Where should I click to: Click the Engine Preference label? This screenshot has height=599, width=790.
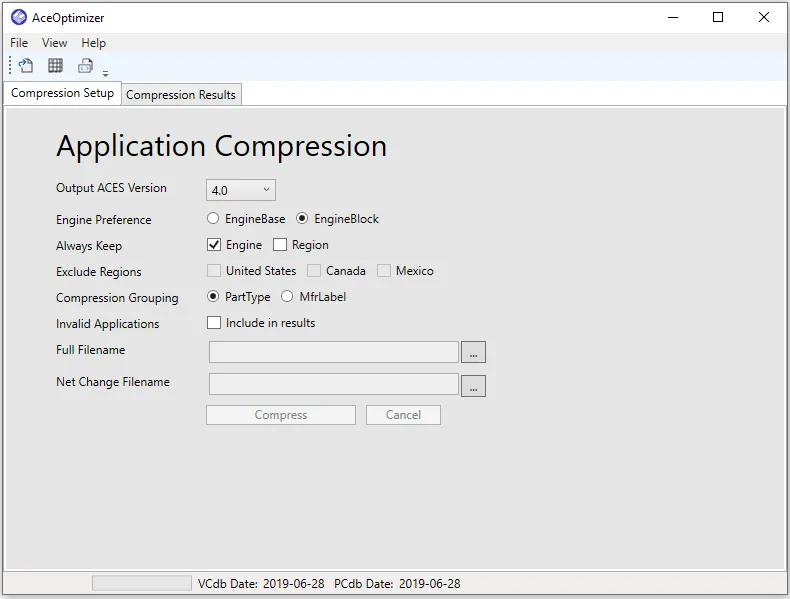click(x=104, y=220)
